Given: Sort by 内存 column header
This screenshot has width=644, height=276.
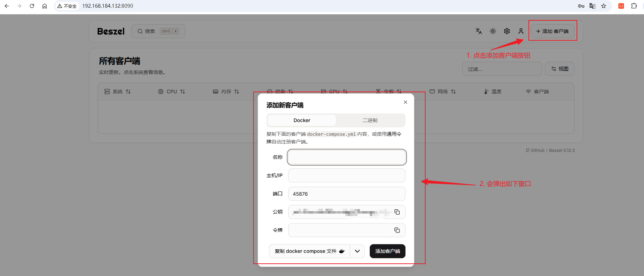Looking at the screenshot, I should [226, 92].
